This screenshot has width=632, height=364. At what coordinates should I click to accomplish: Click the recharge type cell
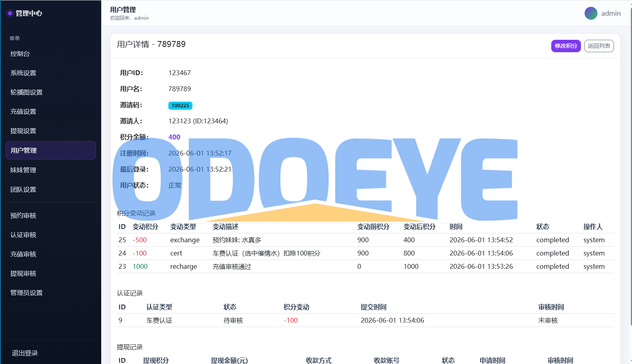(x=184, y=266)
